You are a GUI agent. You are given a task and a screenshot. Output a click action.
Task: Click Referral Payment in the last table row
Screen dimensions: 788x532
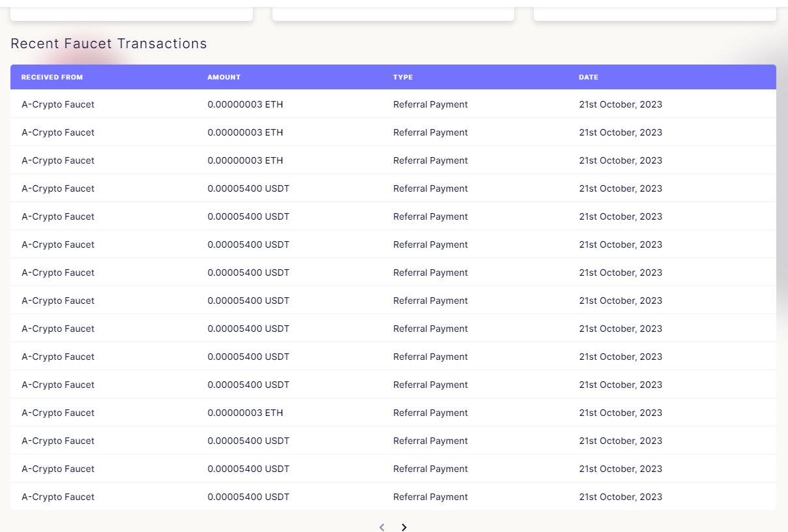point(431,497)
